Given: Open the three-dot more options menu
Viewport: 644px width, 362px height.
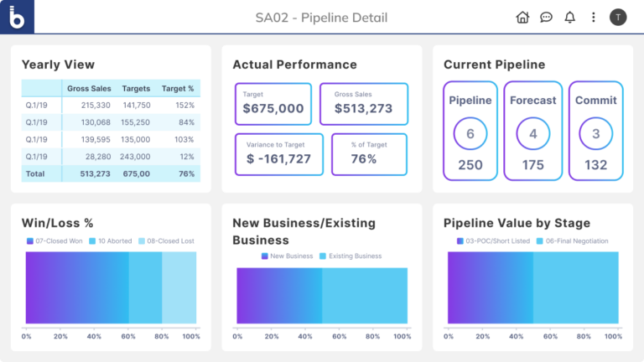Looking at the screenshot, I should [594, 17].
